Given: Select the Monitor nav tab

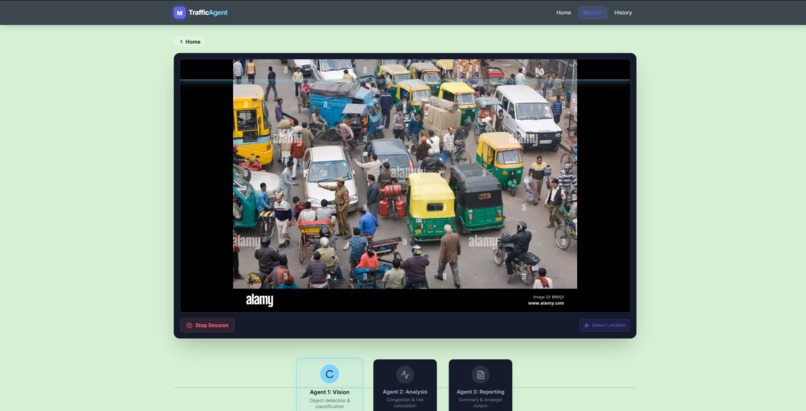Looking at the screenshot, I should pyautogui.click(x=592, y=13).
